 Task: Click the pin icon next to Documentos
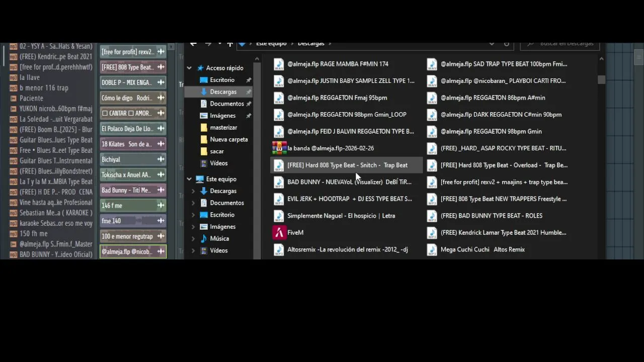(x=249, y=104)
